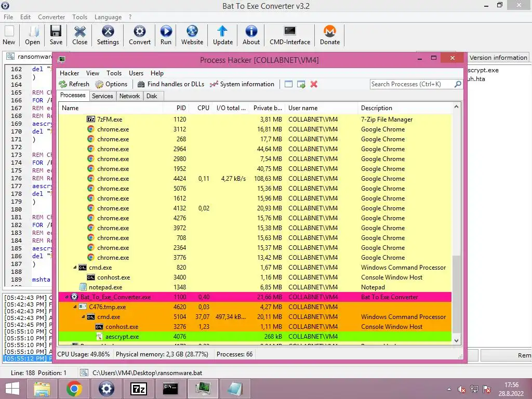
Task: Switch to the Services tab
Action: point(102,96)
